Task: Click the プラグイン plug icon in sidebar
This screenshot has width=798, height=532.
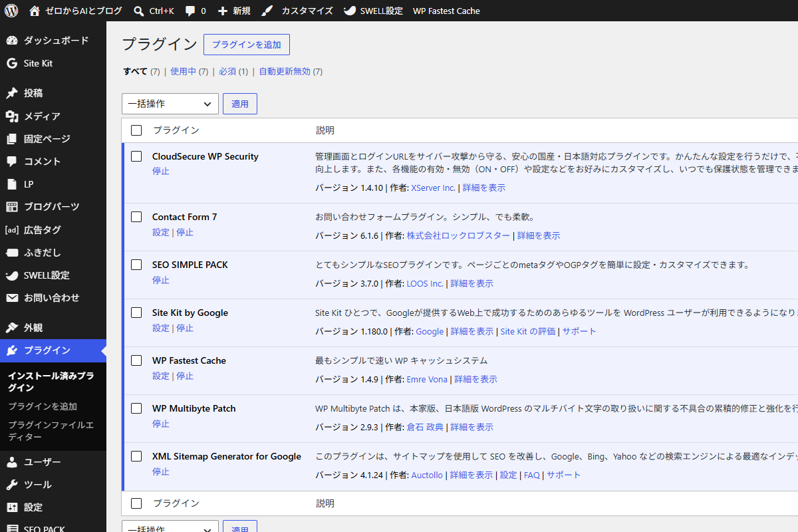Action: point(12,350)
